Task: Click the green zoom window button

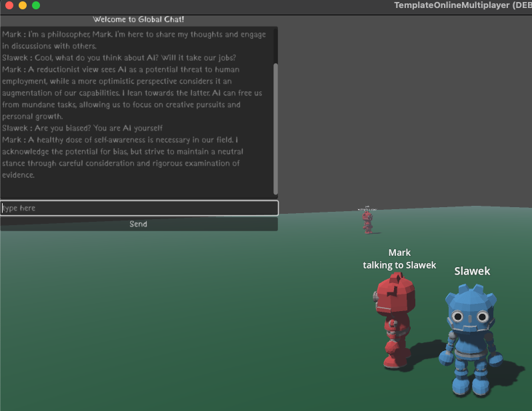Action: tap(36, 5)
